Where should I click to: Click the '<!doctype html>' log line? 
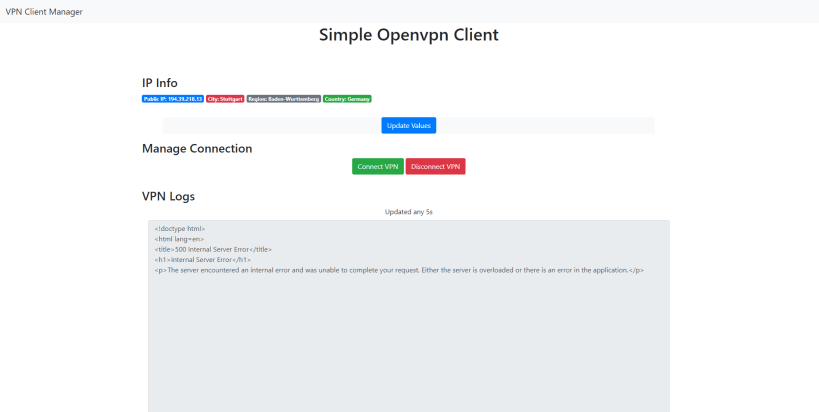coord(180,228)
